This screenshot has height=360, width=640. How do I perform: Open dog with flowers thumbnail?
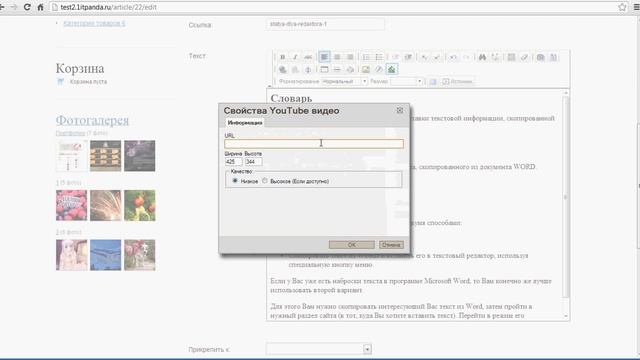point(140,255)
